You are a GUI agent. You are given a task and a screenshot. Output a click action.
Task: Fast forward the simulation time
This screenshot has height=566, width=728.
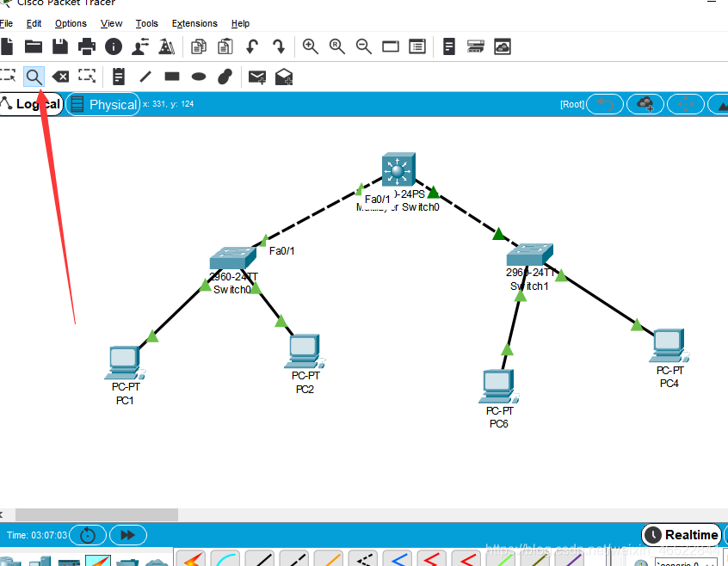(x=128, y=535)
